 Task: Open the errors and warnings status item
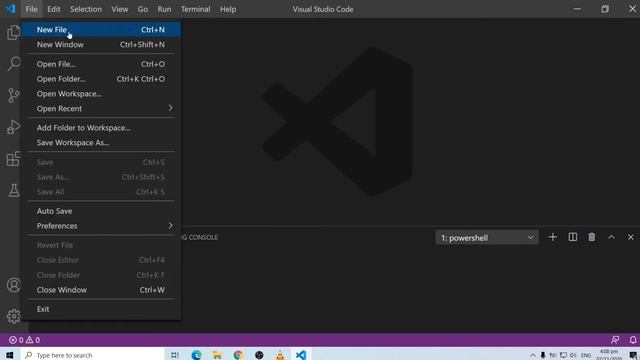[x=24, y=340]
